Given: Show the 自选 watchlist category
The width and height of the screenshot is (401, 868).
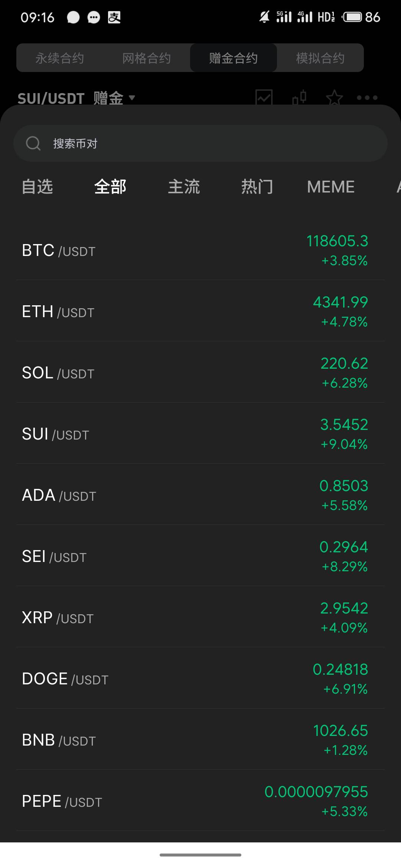Looking at the screenshot, I should 37,187.
